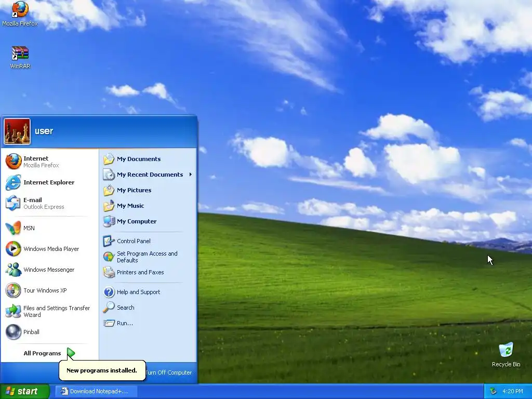The image size is (532, 399).
Task: Open Mozilla Firefox desktop shortcut
Action: tap(20, 14)
